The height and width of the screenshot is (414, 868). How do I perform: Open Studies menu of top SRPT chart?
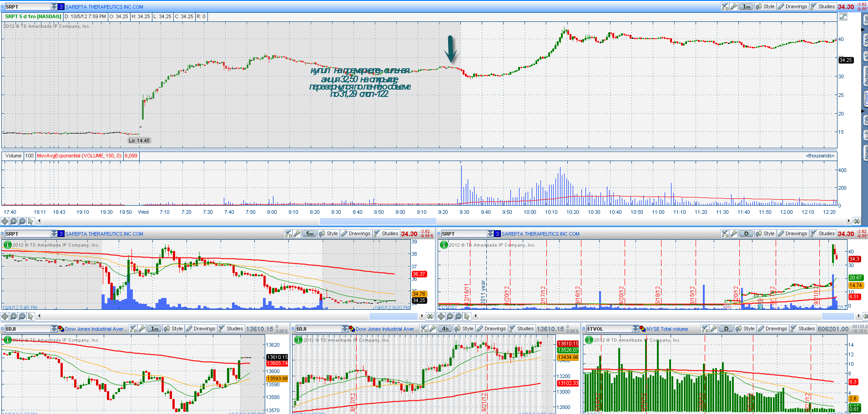pos(823,6)
